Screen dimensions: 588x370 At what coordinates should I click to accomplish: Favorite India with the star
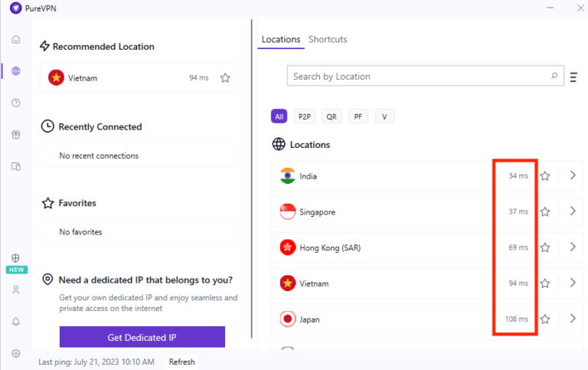(545, 176)
